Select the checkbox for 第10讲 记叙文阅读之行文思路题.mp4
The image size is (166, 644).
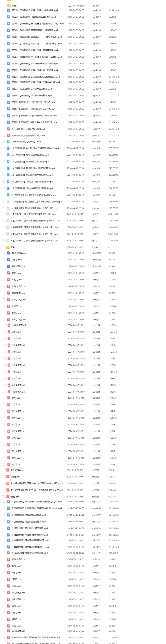(4, 70)
